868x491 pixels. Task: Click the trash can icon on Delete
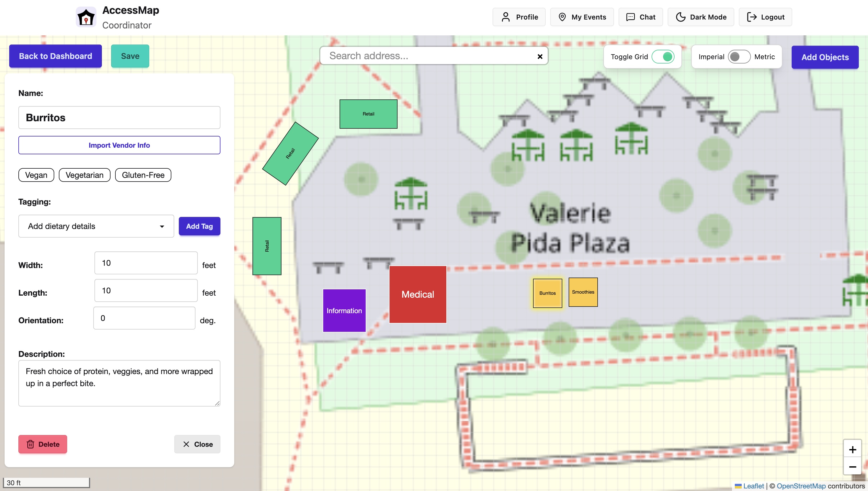[30, 444]
